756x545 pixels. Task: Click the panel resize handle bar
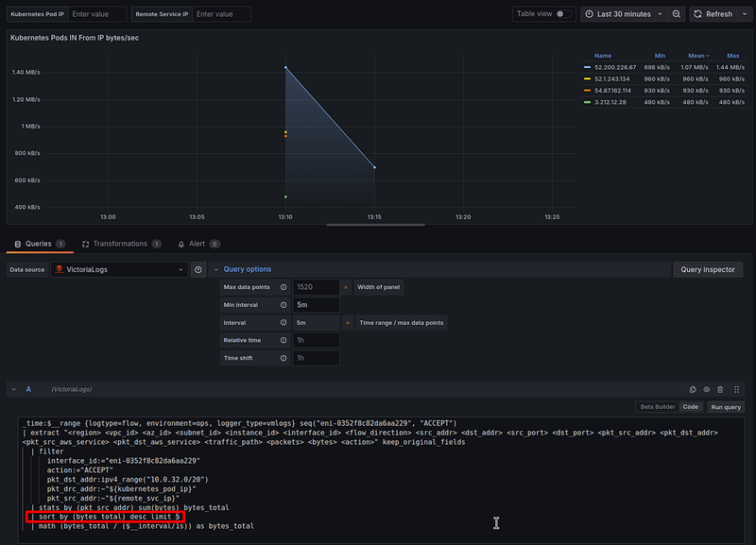375,225
